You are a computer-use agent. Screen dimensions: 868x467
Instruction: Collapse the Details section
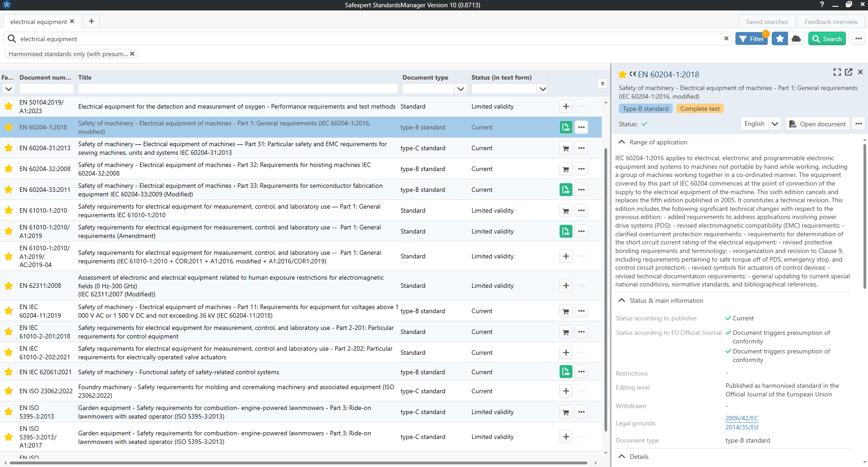[622, 457]
